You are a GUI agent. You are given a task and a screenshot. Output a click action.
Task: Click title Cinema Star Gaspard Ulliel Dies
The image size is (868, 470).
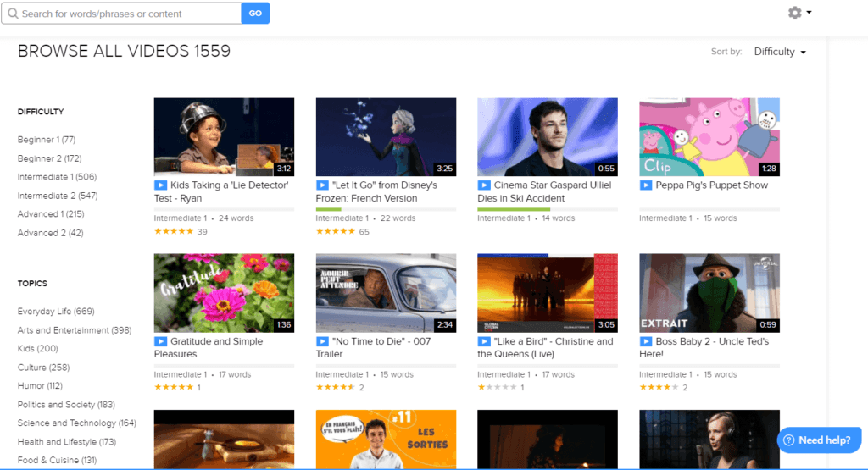coord(545,192)
